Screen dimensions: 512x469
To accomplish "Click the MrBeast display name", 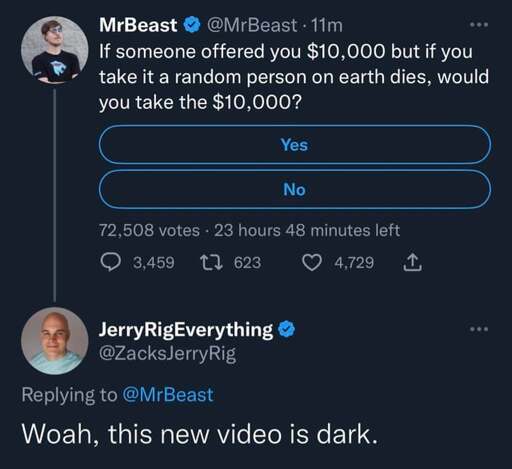I will [x=138, y=25].
